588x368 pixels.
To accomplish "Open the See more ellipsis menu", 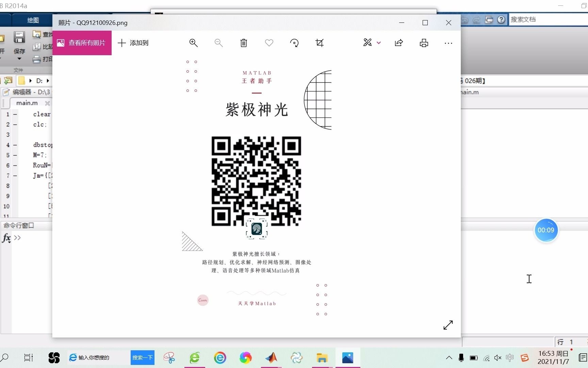I will pos(448,43).
